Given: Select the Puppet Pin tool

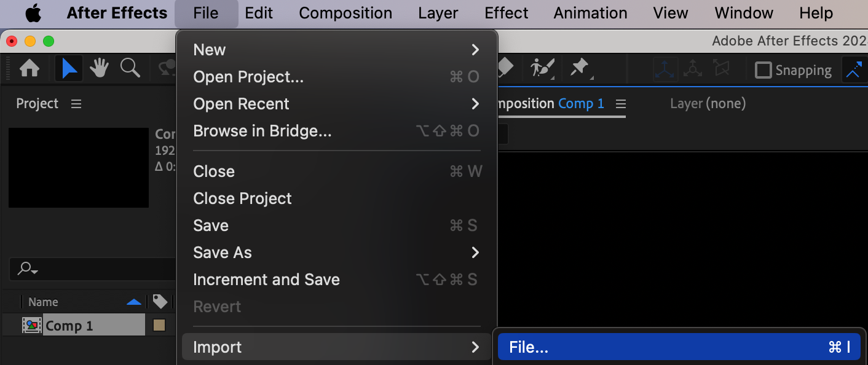Looking at the screenshot, I should click(580, 68).
